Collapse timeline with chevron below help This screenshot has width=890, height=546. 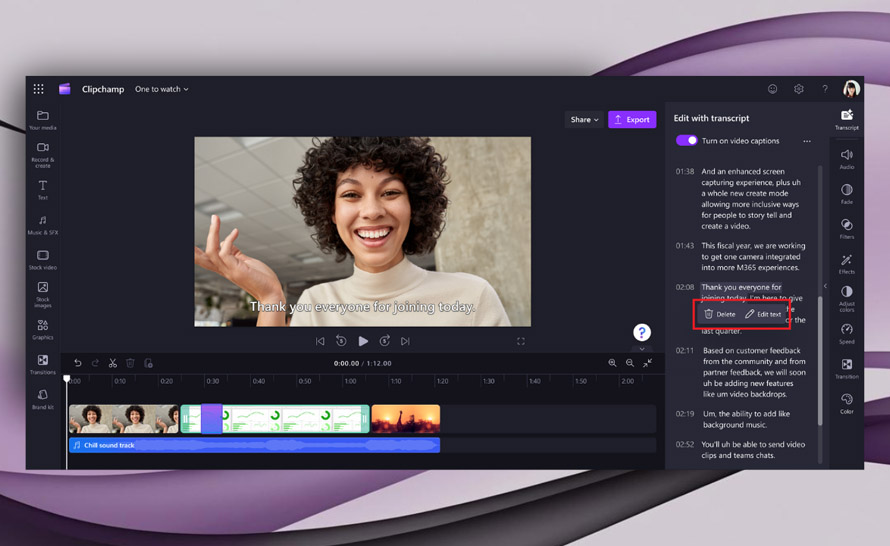[642, 349]
